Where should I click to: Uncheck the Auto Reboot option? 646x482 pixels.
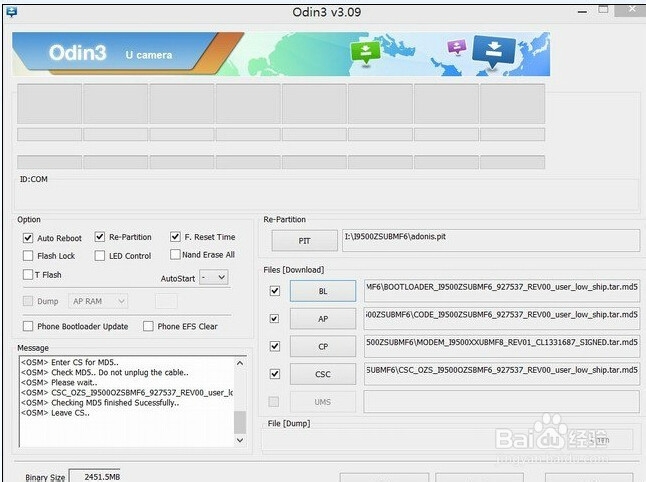(x=28, y=238)
